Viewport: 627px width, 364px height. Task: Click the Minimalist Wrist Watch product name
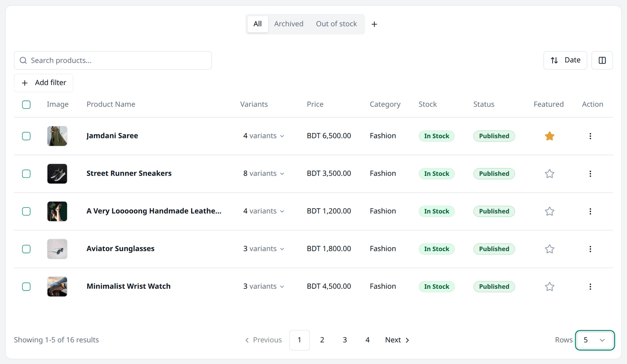click(x=129, y=287)
